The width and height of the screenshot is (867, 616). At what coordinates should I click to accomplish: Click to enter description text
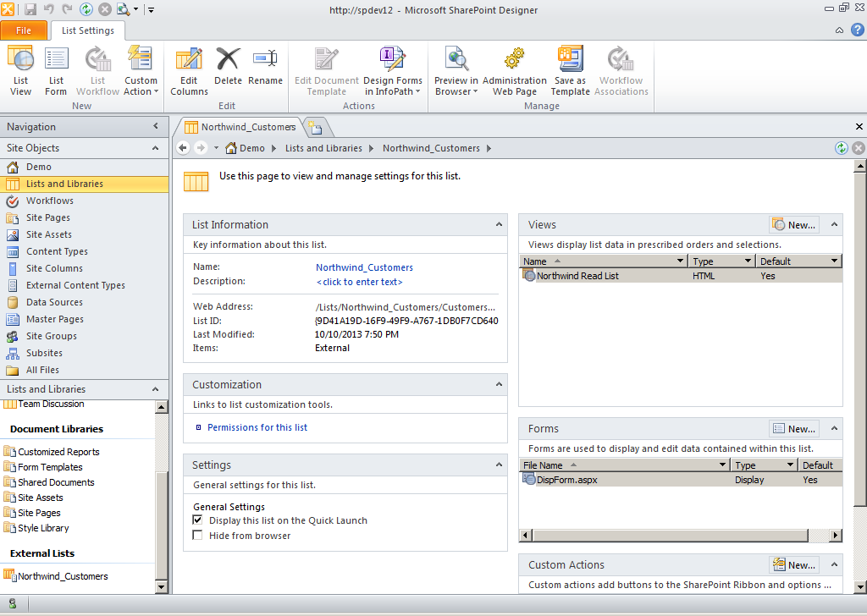pyautogui.click(x=359, y=282)
